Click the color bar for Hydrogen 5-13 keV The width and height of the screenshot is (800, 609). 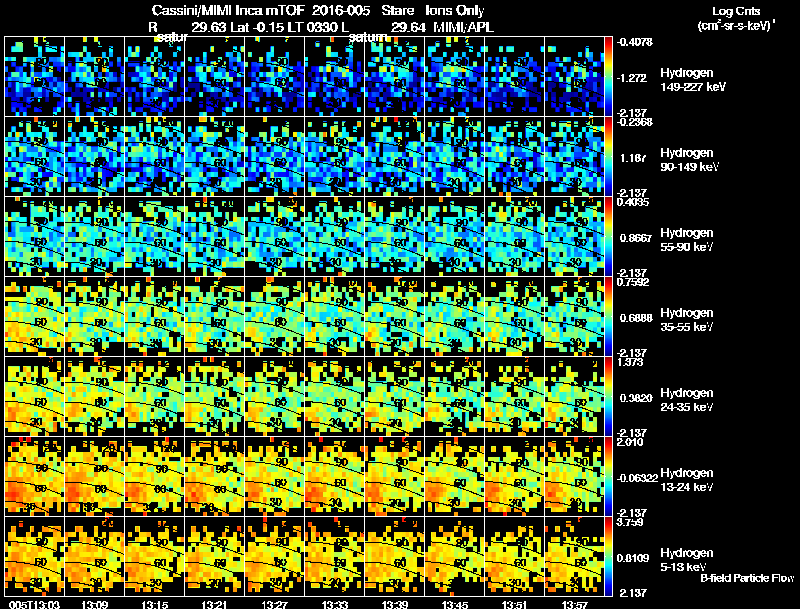coord(609,557)
